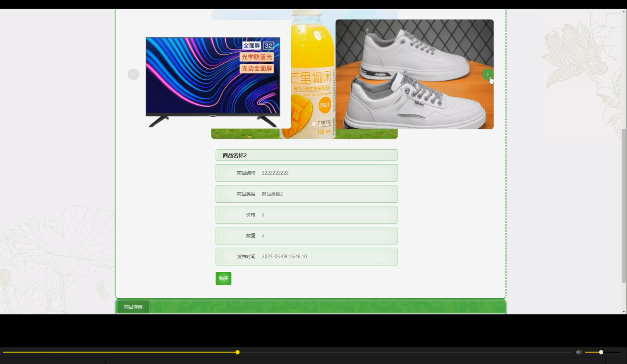Seek using the yellow video progress bar
Image resolution: width=627 pixels, height=364 pixels.
tap(286, 352)
